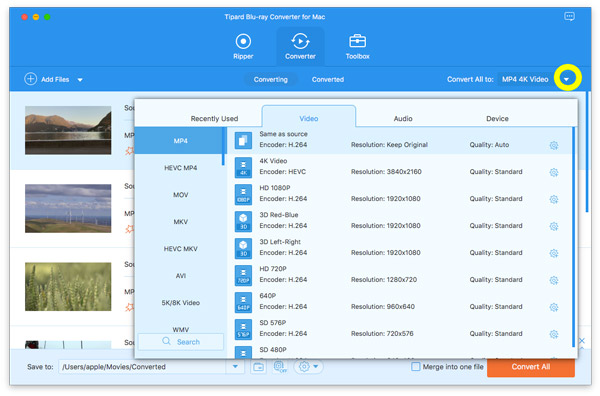Open settings gear for 3D Left-Right preset
600x396 pixels.
point(553,253)
